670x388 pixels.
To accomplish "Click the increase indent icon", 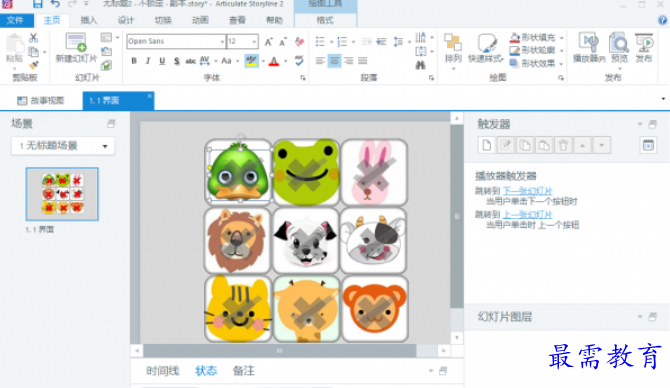I will click(381, 41).
